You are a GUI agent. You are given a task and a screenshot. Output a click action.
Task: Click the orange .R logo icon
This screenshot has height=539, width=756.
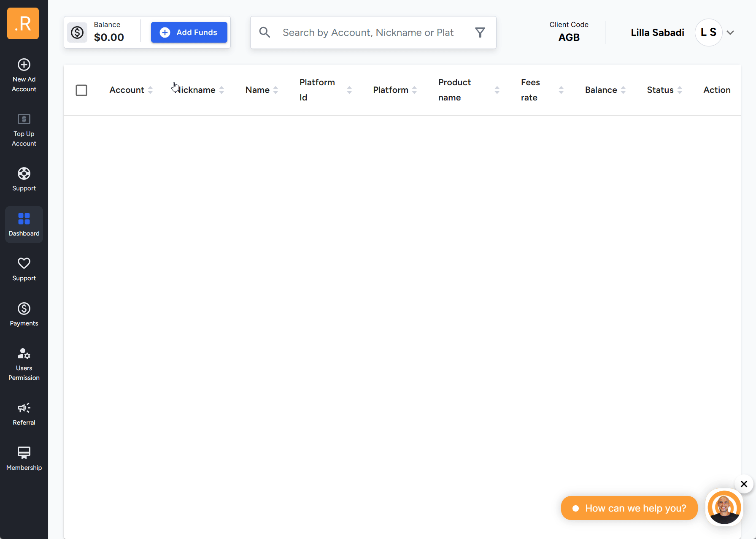coord(23,24)
